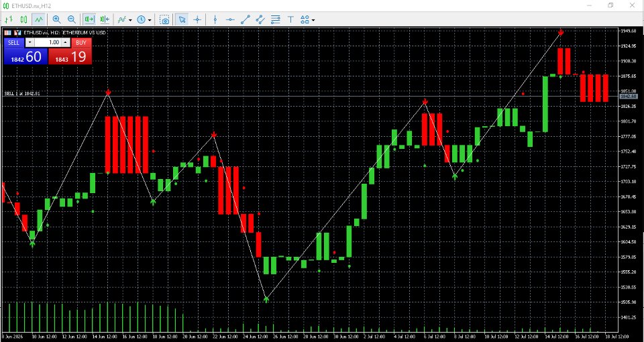Restore the chart window
Viewport: 644px width, 342px height.
tap(610, 5)
